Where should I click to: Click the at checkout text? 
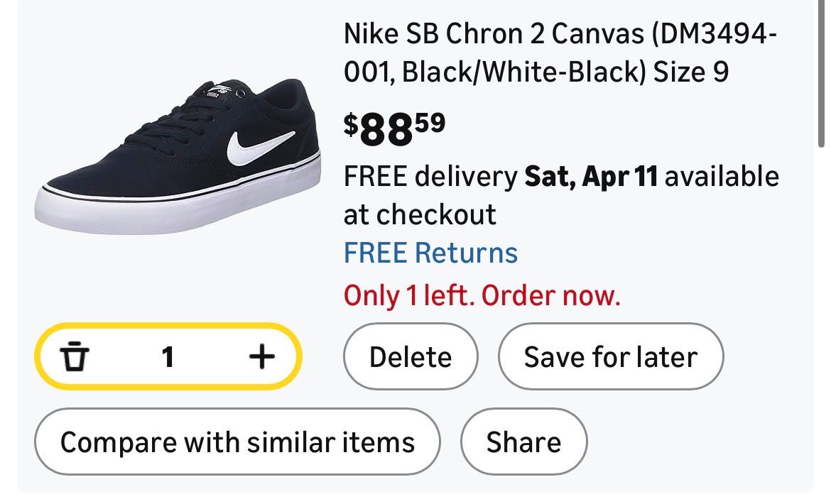pos(420,214)
